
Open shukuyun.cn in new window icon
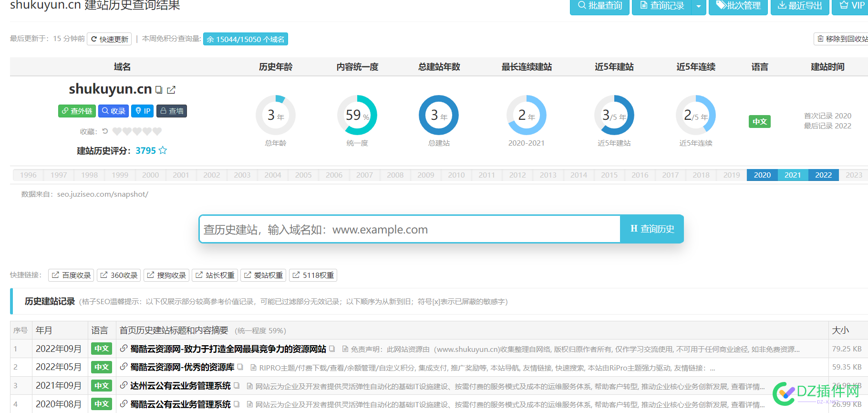pyautogui.click(x=171, y=90)
